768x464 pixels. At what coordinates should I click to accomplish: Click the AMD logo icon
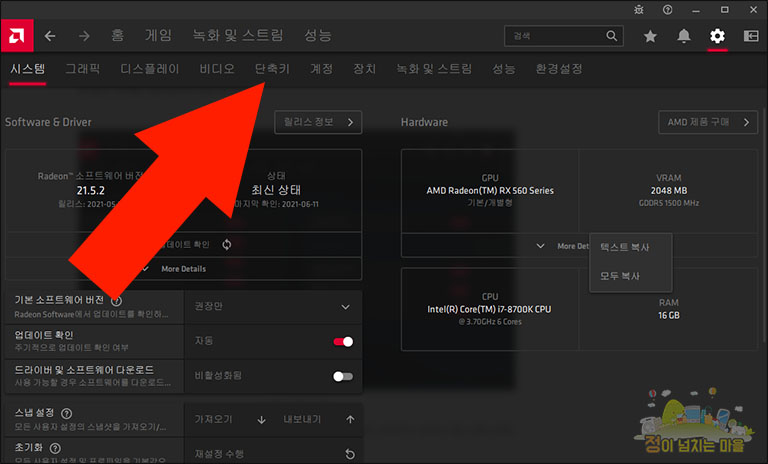coord(17,35)
